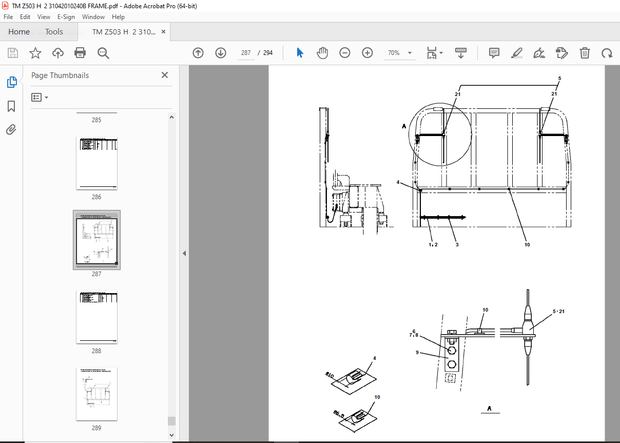Delete with the trash can icon

tap(584, 53)
